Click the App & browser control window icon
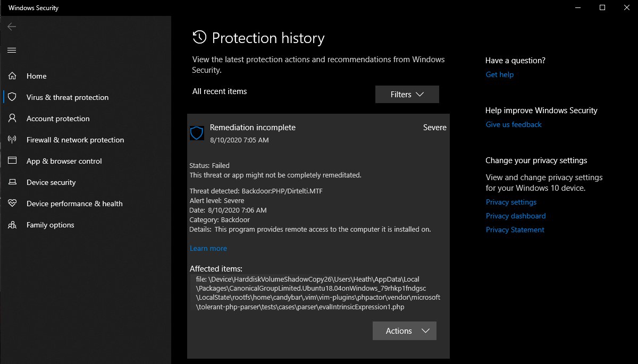The height and width of the screenshot is (364, 638). click(x=12, y=161)
